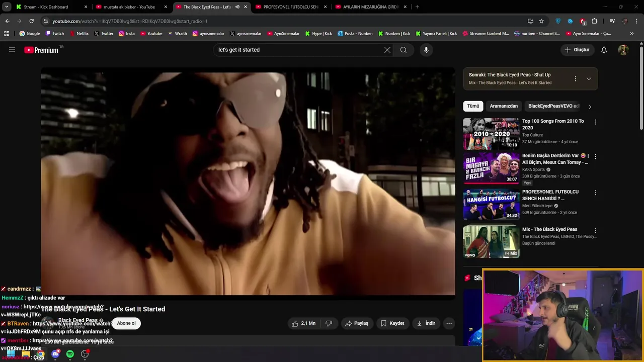This screenshot has width=644, height=362.
Task: Like the video with thumbs-up button
Action: [303, 323]
